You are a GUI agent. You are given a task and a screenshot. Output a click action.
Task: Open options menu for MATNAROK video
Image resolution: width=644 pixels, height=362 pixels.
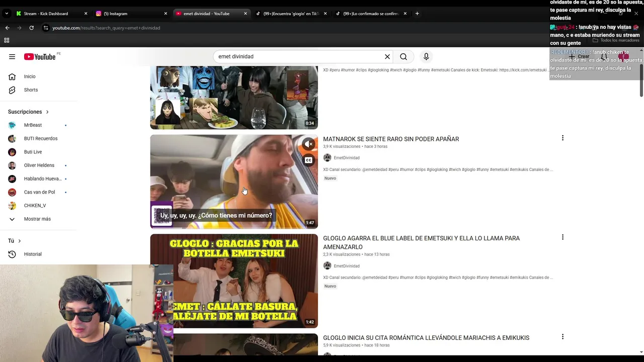[x=562, y=138]
